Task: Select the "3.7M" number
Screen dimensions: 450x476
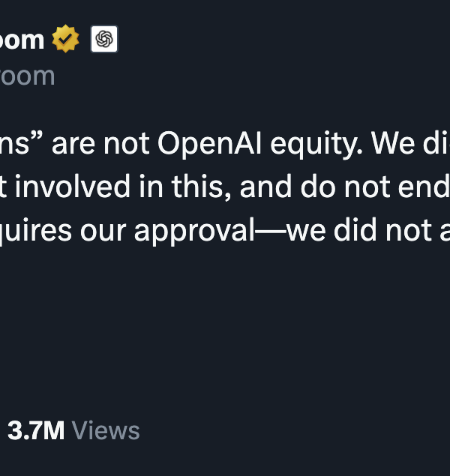Action: tap(35, 431)
